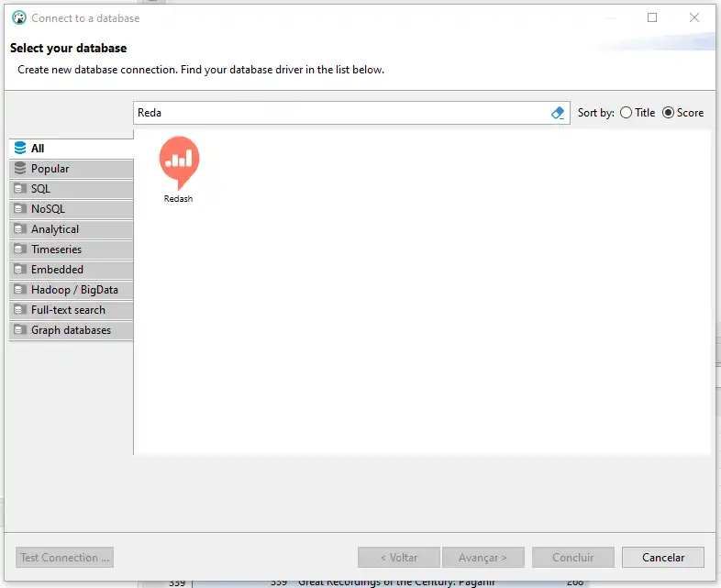The width and height of the screenshot is (721, 588).
Task: Click the Redash label text
Action: (178, 199)
